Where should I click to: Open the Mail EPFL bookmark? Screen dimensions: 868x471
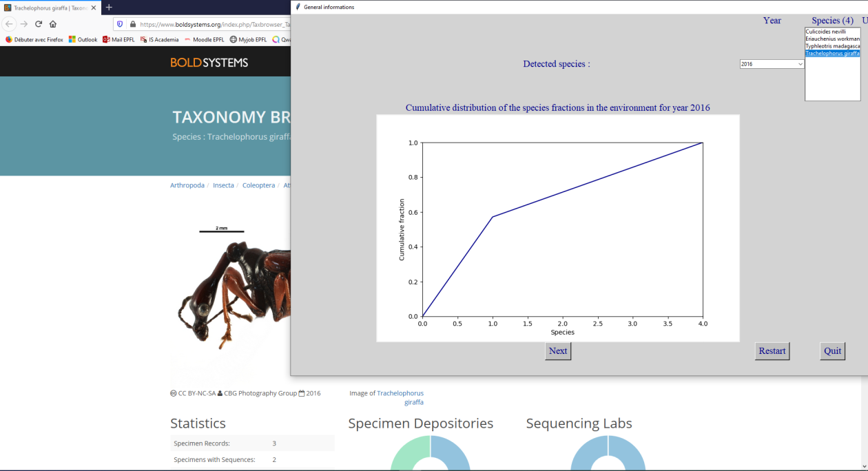118,39
